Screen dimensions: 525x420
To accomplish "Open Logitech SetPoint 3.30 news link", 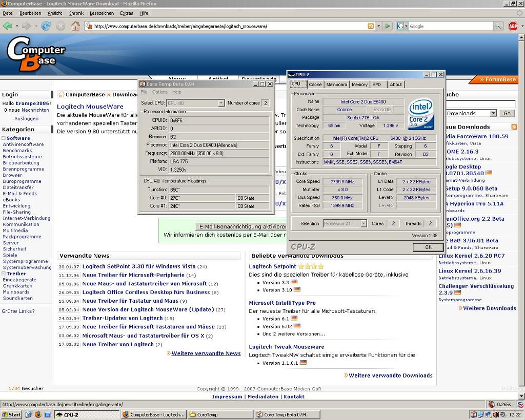I will click(139, 266).
